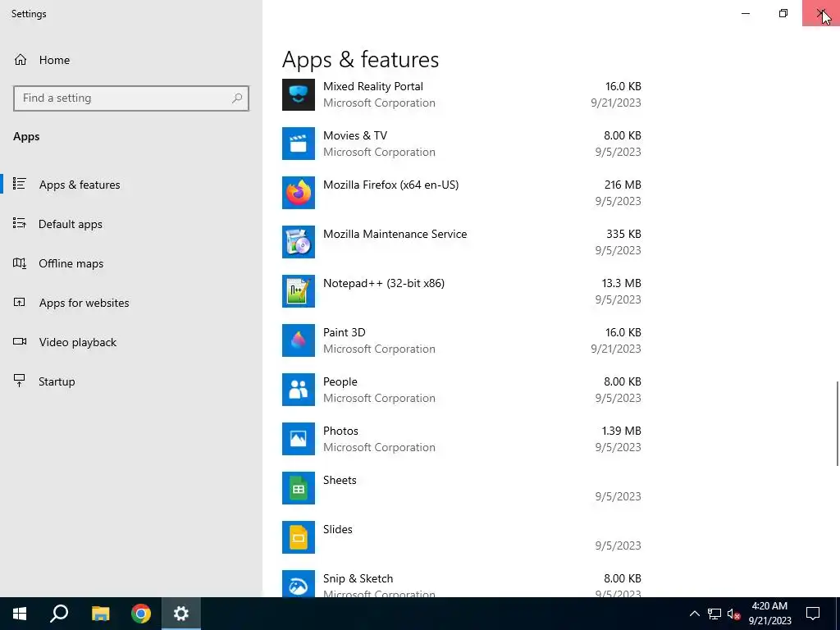Click the Startup sidebar icon
The image size is (840, 630).
point(20,381)
